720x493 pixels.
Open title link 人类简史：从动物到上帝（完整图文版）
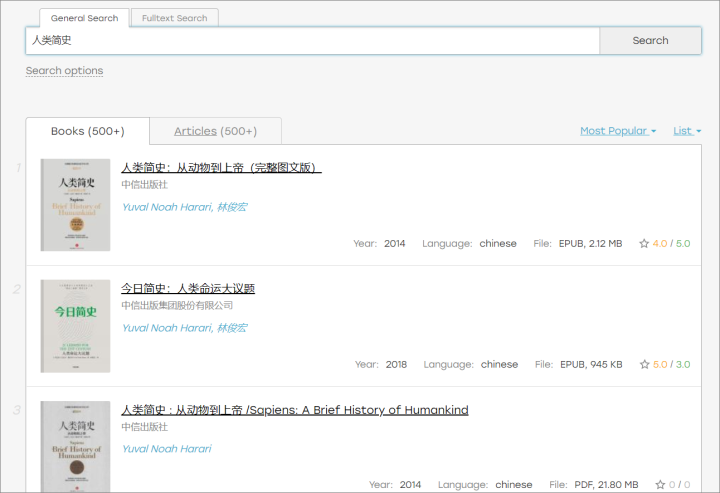pos(221,168)
